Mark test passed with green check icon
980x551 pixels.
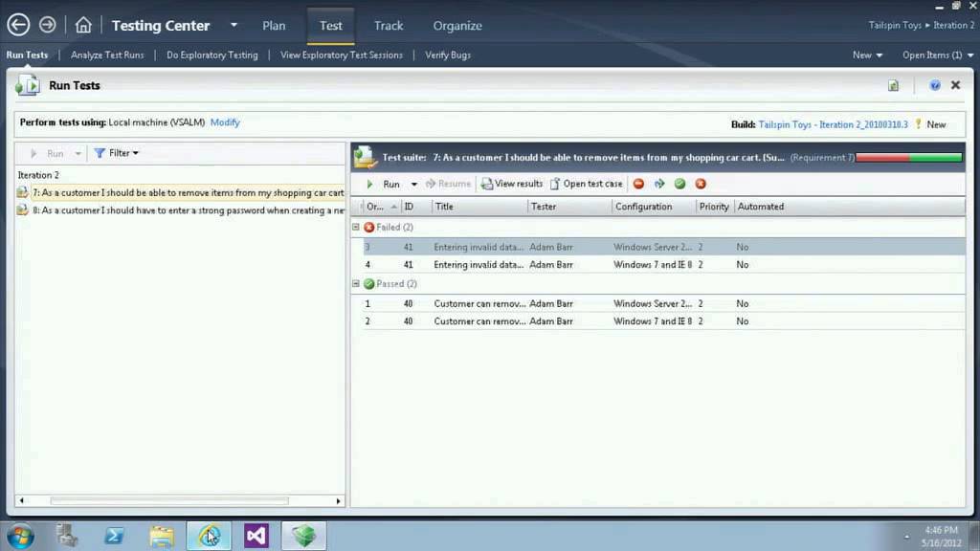point(680,184)
